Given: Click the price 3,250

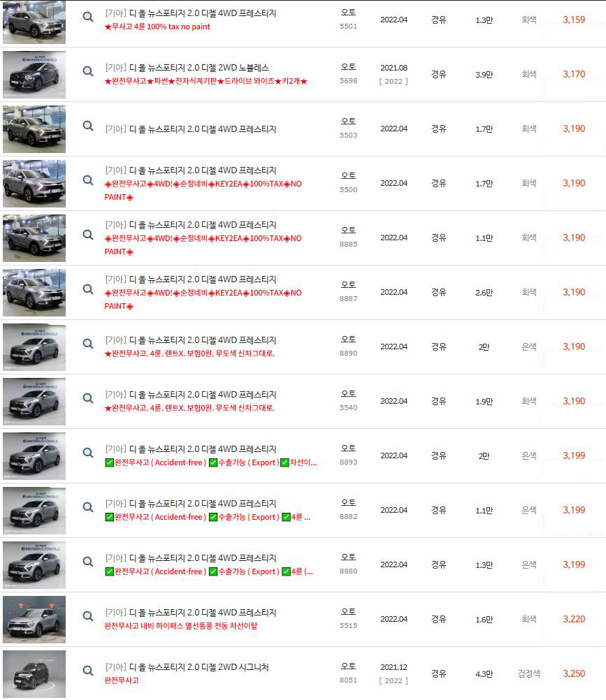Looking at the screenshot, I should pyautogui.click(x=574, y=673).
